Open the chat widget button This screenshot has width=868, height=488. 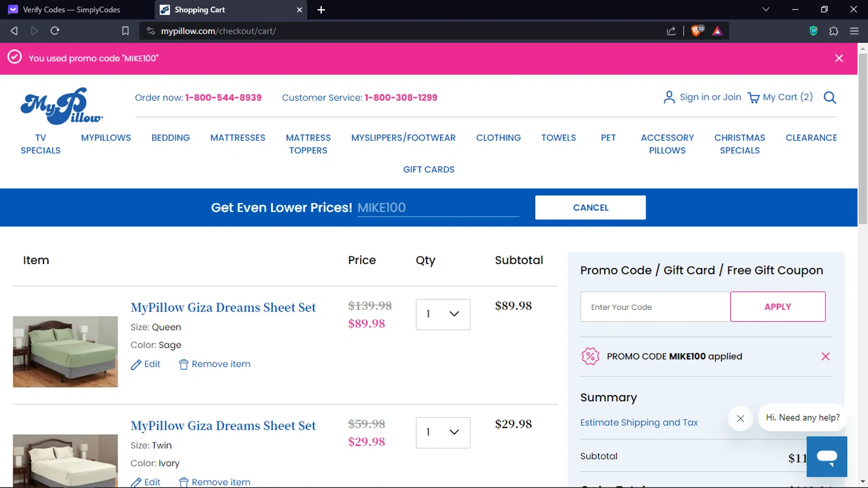pos(827,457)
